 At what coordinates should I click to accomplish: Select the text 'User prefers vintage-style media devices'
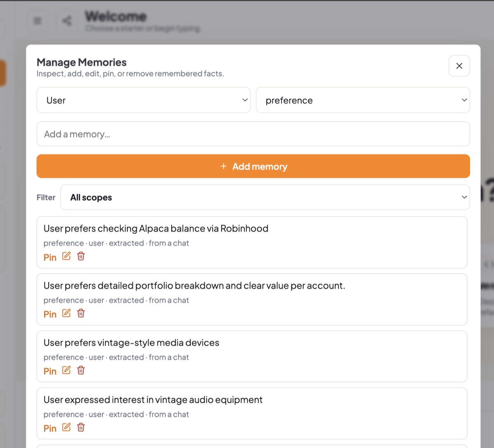pos(131,343)
